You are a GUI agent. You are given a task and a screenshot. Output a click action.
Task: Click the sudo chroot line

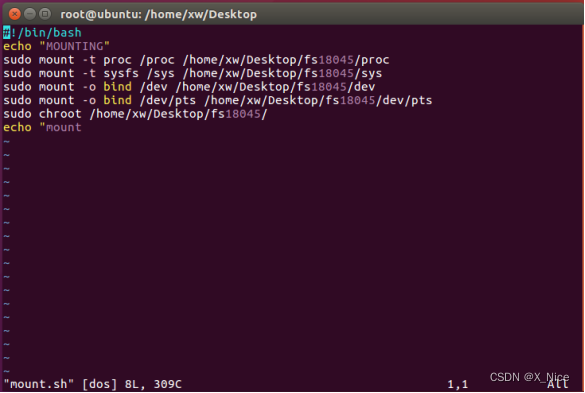(x=135, y=114)
